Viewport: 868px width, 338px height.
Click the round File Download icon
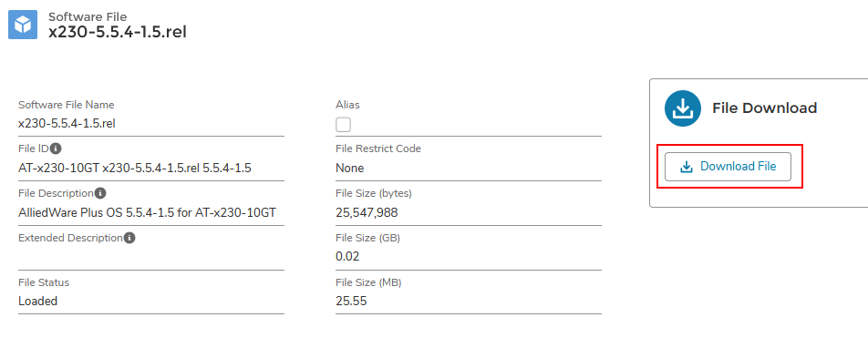(x=683, y=108)
